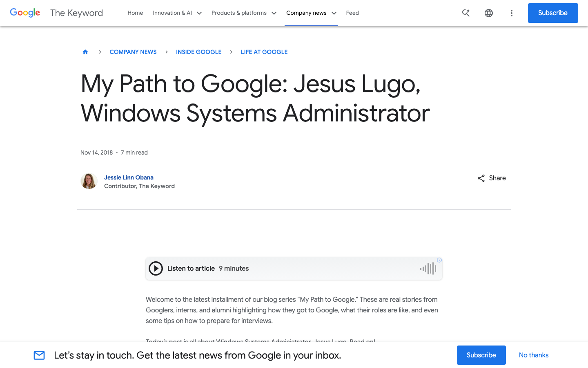Open The Keyword homepage title link
The image size is (588, 368).
pos(76,13)
